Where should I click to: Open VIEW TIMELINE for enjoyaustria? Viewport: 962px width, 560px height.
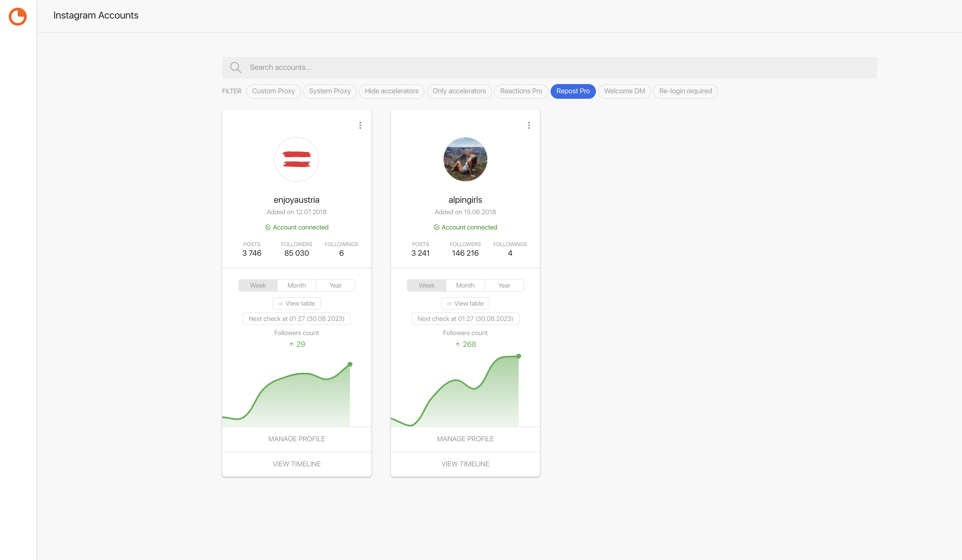297,464
